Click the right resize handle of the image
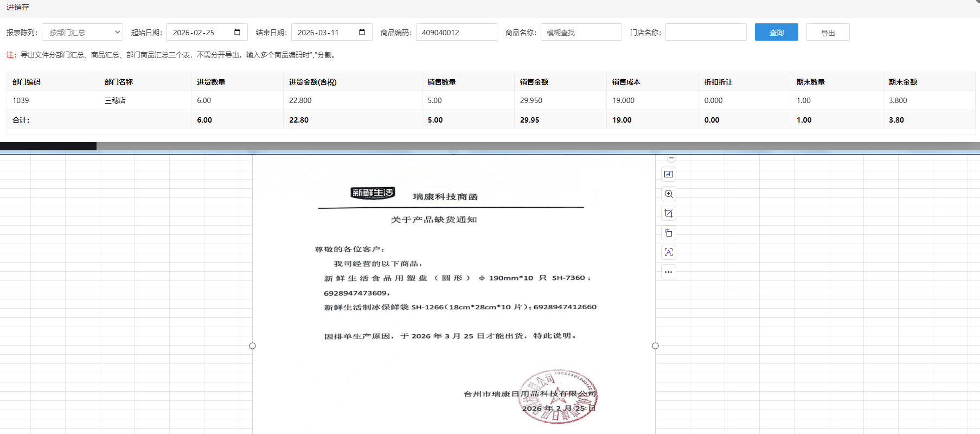 [655, 346]
